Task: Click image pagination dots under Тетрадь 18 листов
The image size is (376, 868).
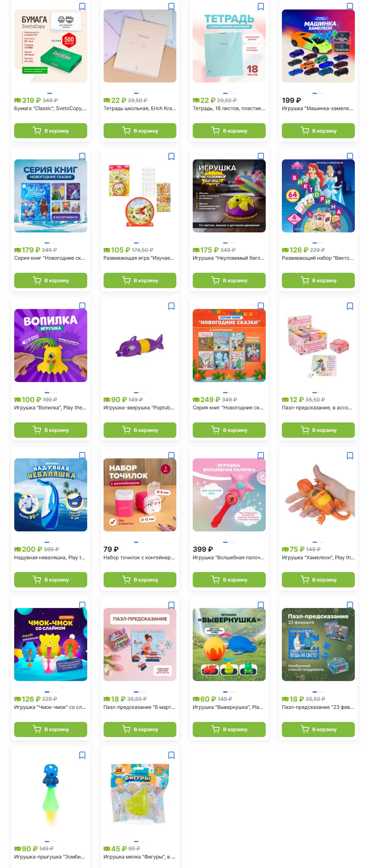Action: 229,93
